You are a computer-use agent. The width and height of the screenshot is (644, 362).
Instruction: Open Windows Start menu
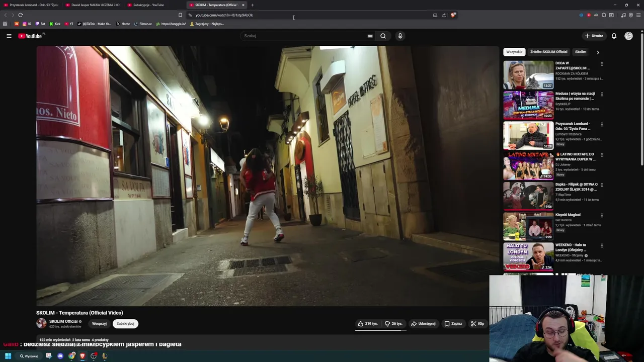click(x=8, y=356)
